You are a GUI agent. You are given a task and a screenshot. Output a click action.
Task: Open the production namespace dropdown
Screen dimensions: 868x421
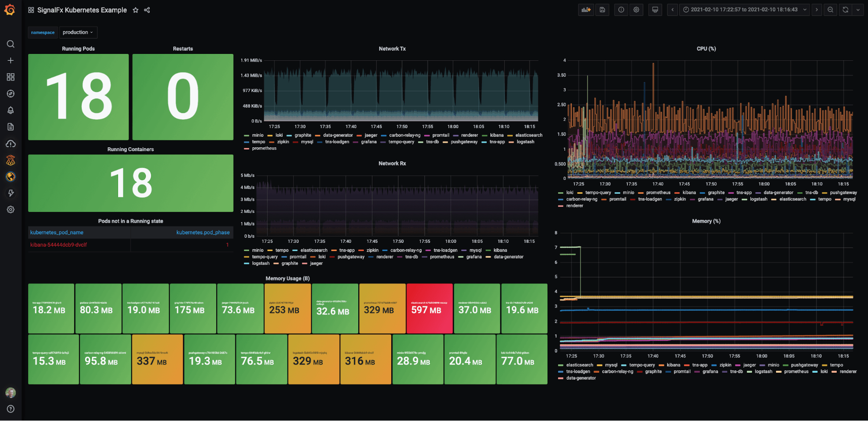(x=78, y=32)
